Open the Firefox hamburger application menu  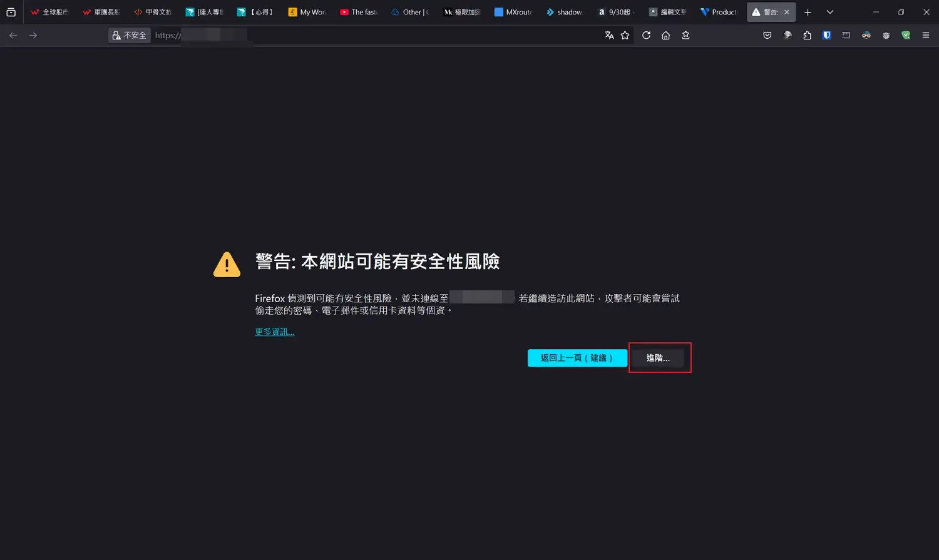(925, 36)
